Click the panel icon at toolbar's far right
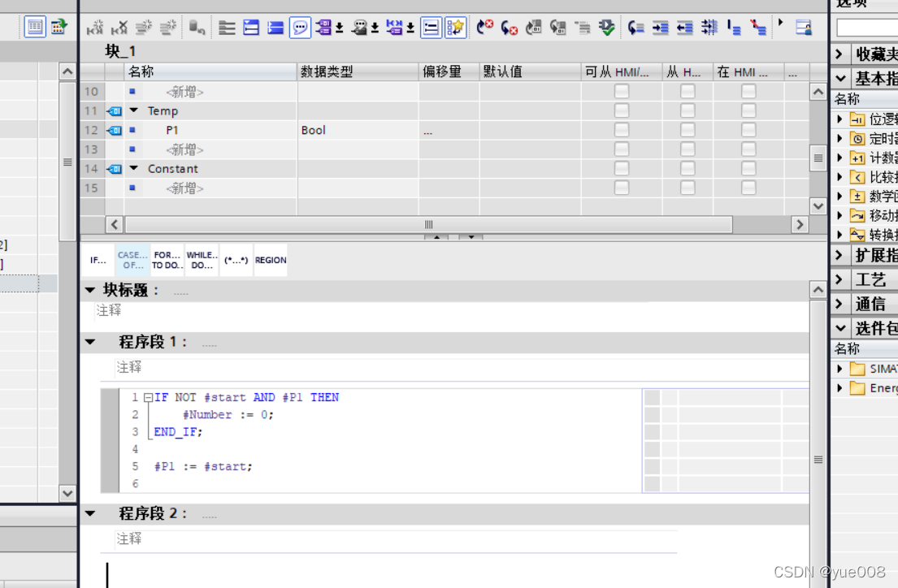 804,27
